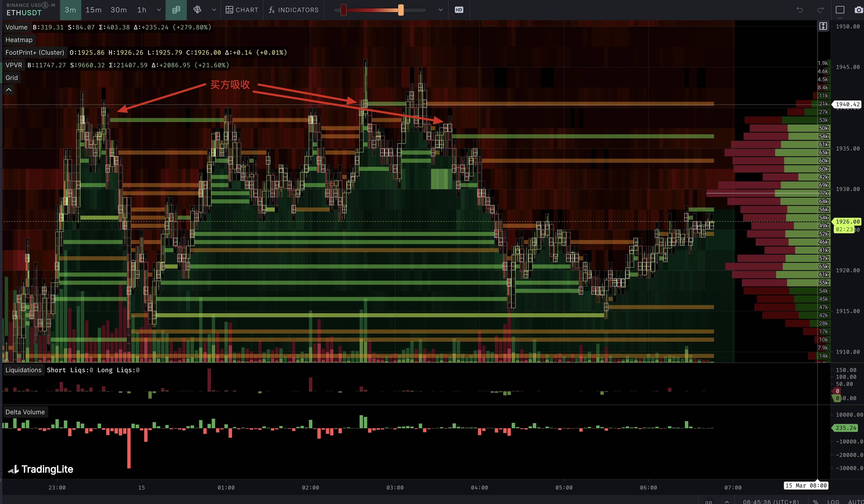The height and width of the screenshot is (504, 864).
Task: Toggle the HD quality icon
Action: pyautogui.click(x=459, y=10)
